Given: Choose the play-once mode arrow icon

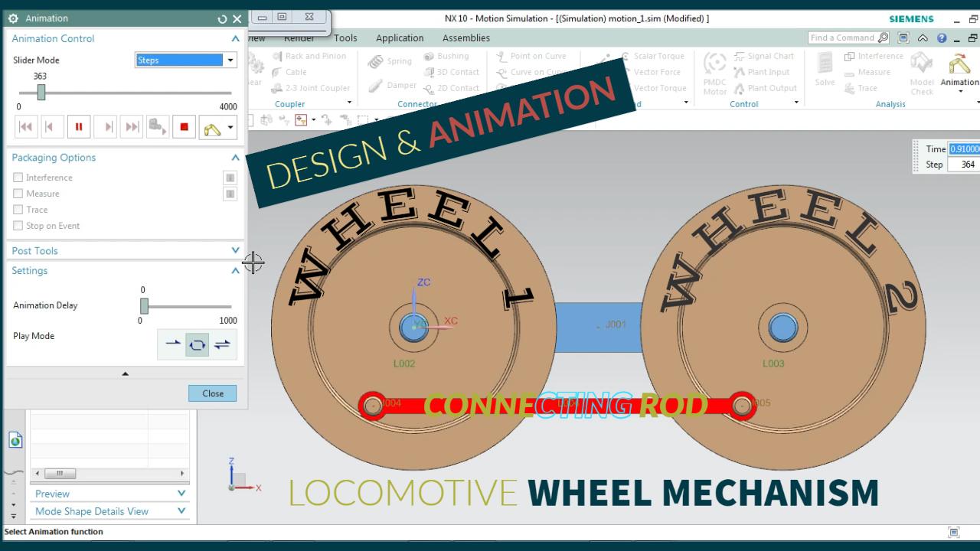Looking at the screenshot, I should pos(173,344).
